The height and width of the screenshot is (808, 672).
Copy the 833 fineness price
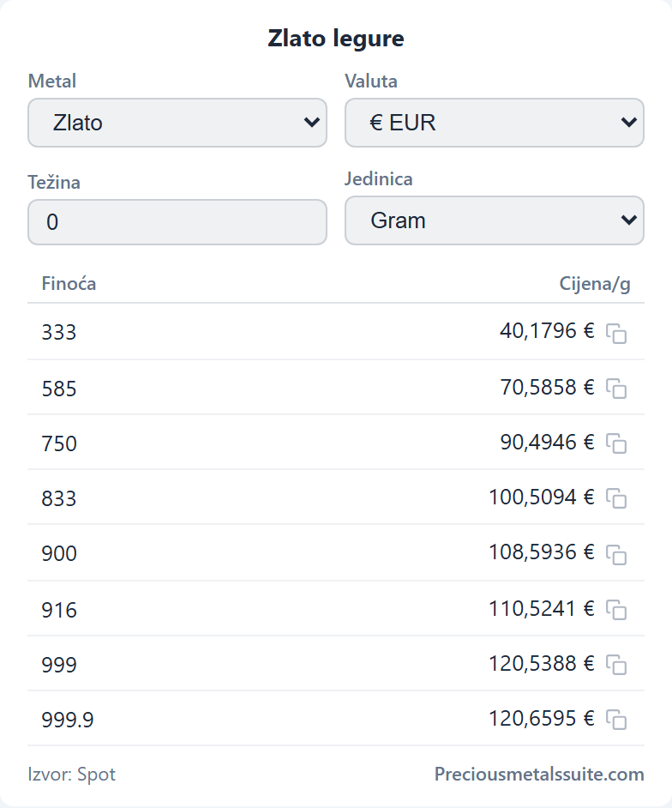coord(616,498)
